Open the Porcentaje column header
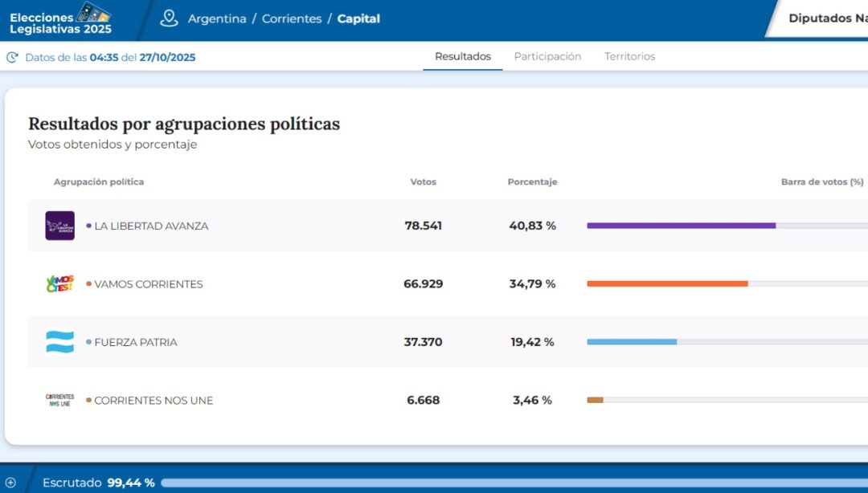This screenshot has width=868, height=493. click(x=532, y=181)
